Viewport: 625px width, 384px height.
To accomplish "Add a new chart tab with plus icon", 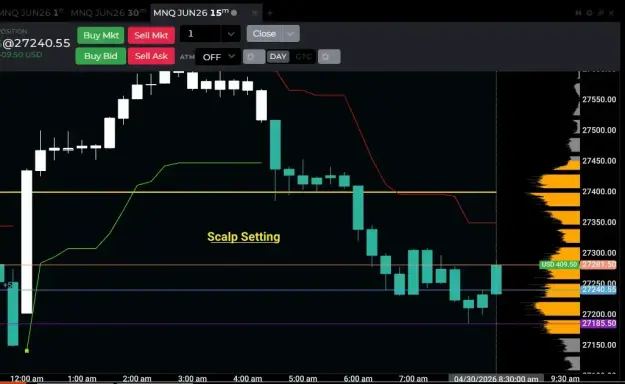I will click(x=270, y=13).
